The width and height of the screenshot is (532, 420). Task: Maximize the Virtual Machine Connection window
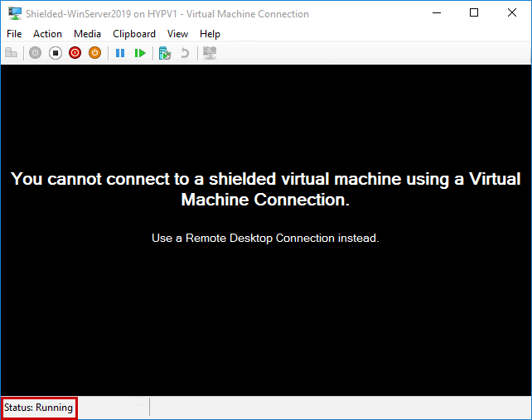click(x=474, y=13)
